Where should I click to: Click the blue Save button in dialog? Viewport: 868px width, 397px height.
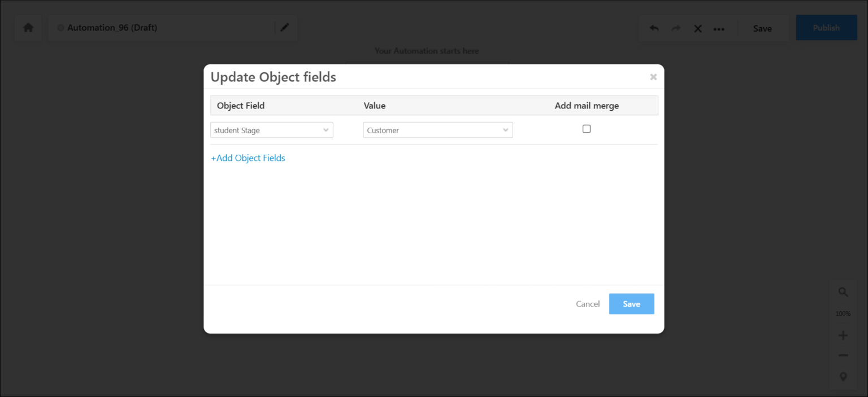[x=632, y=304]
